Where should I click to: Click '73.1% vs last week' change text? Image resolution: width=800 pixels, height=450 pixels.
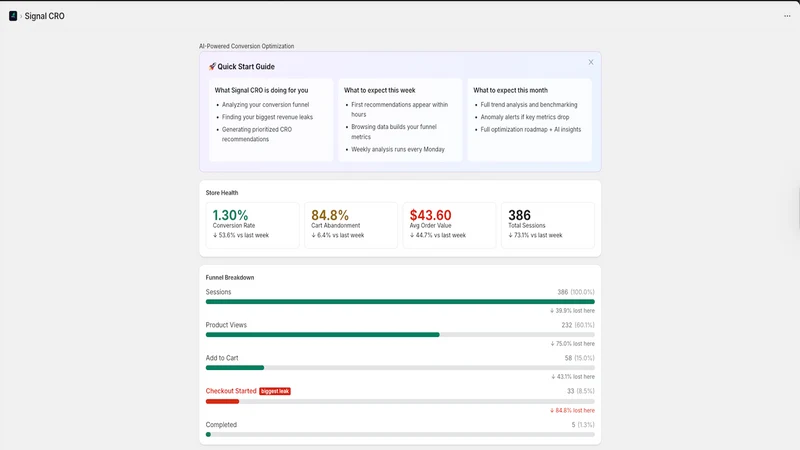coord(535,235)
